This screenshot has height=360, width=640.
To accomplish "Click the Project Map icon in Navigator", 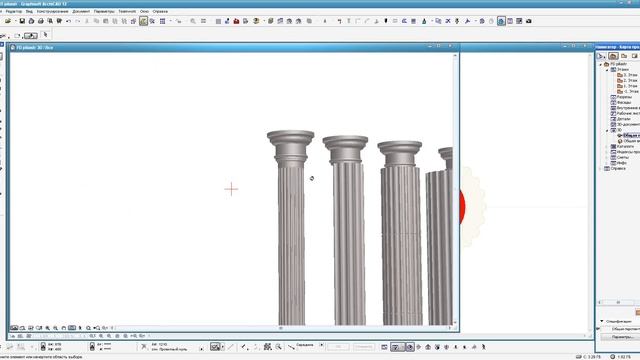I will (x=613, y=56).
